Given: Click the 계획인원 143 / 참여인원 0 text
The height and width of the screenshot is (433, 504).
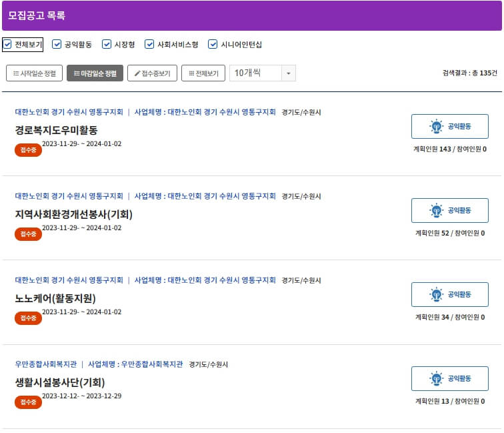Looking at the screenshot, I should click(x=450, y=149).
